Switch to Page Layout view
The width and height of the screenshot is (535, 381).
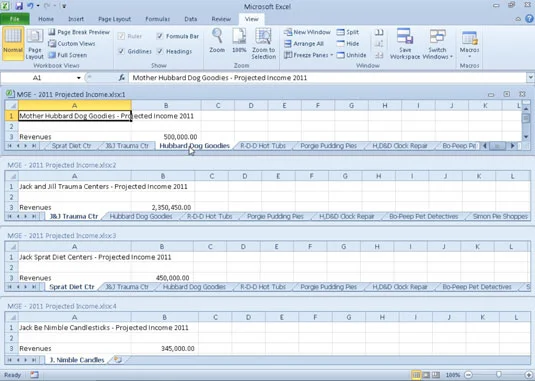pos(35,44)
